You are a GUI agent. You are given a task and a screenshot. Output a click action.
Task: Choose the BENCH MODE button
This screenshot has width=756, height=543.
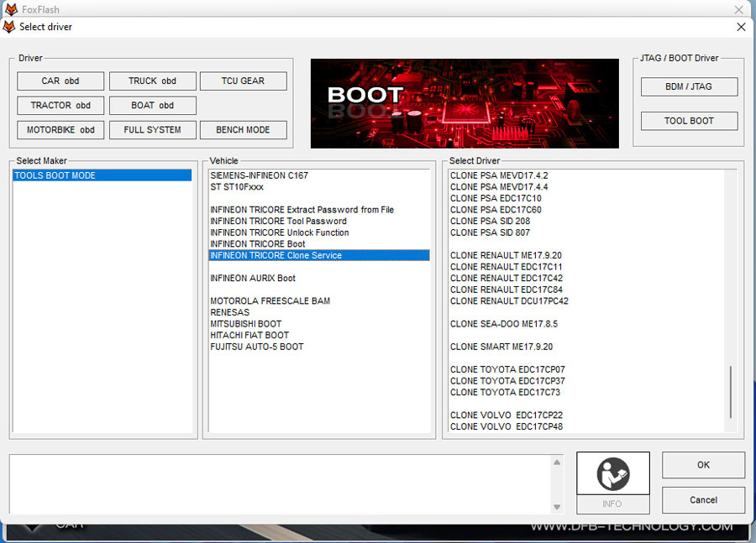click(243, 130)
